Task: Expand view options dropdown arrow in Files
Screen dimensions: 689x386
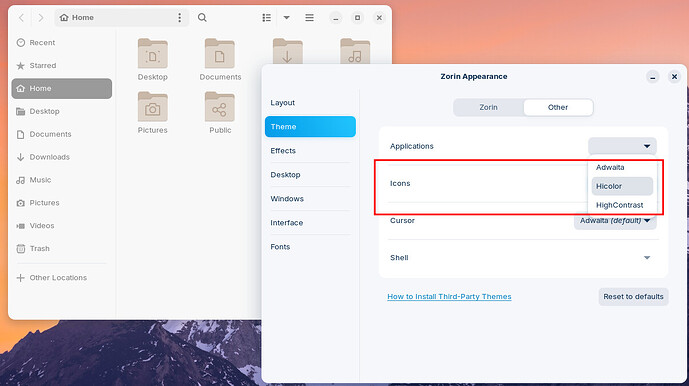Action: [286, 18]
